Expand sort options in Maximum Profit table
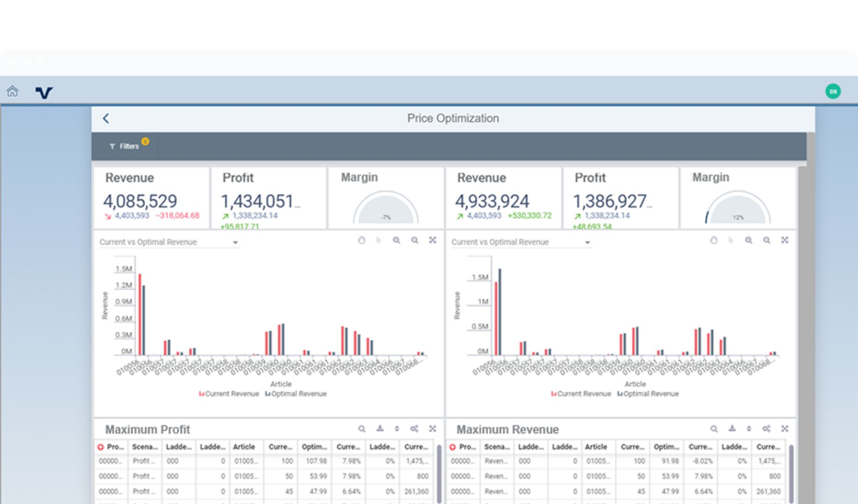Screen dimensions: 858x504 [x=397, y=429]
